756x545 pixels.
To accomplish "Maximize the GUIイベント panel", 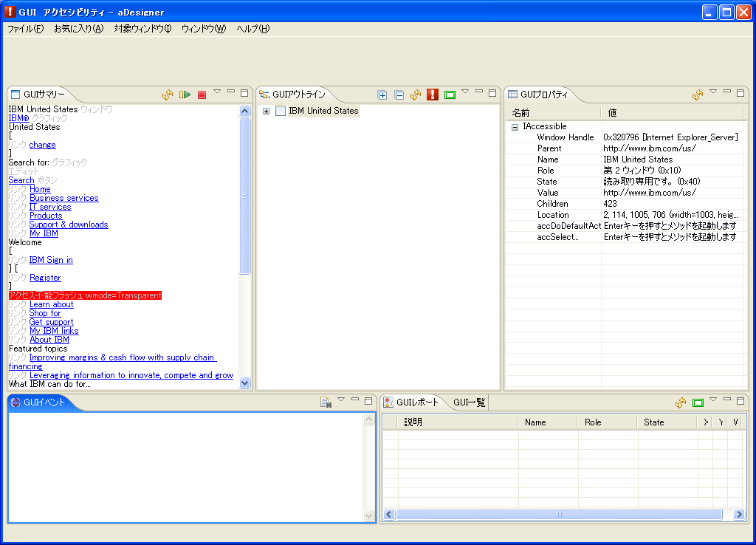I will [x=368, y=400].
